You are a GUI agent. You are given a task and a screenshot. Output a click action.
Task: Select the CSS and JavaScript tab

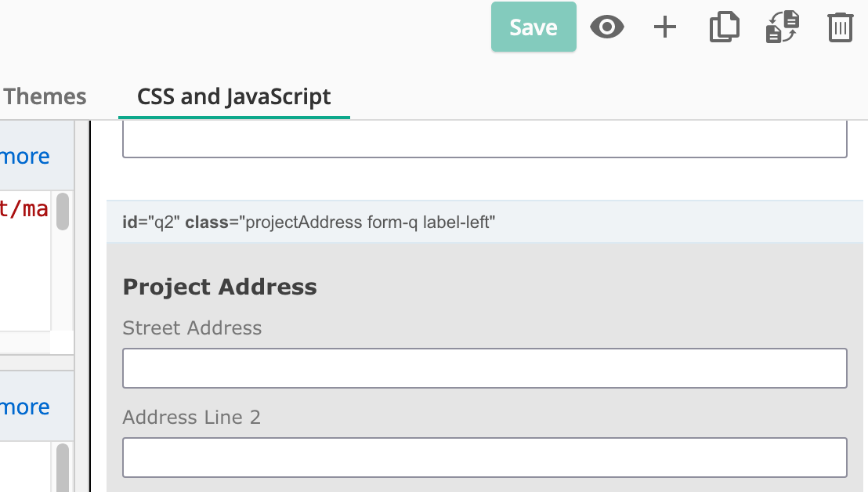point(233,97)
